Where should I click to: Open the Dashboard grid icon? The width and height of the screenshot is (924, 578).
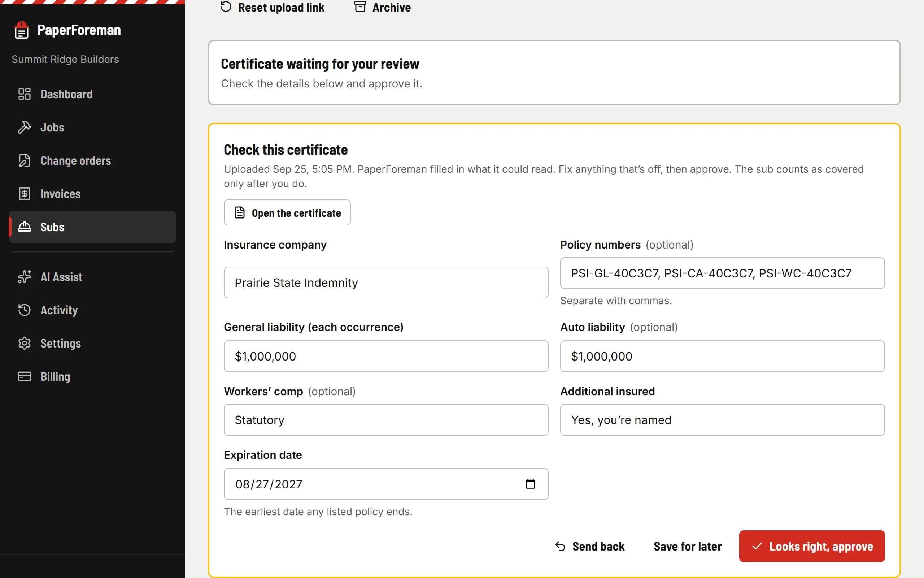25,94
